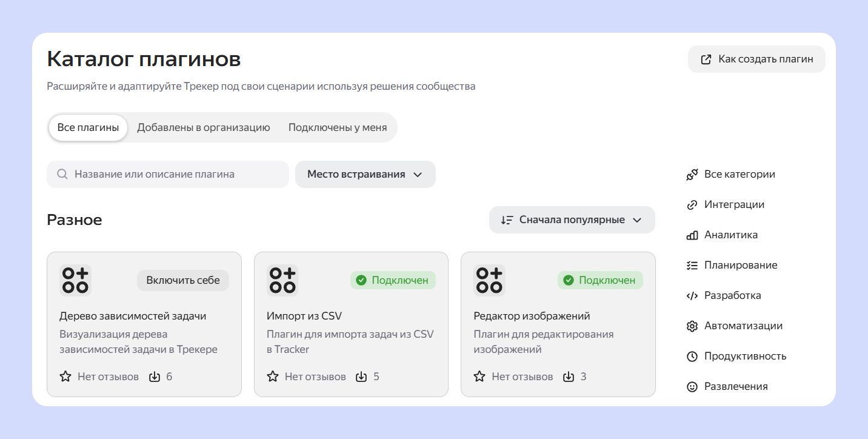Click the plugin logo on Импорт из CSV card
This screenshot has width=868, height=439.
282,280
